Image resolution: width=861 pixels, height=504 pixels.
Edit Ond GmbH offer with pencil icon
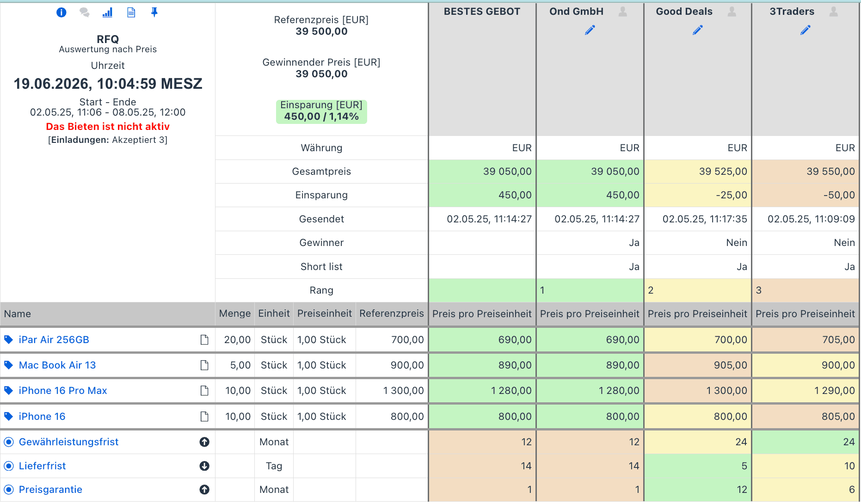(590, 31)
